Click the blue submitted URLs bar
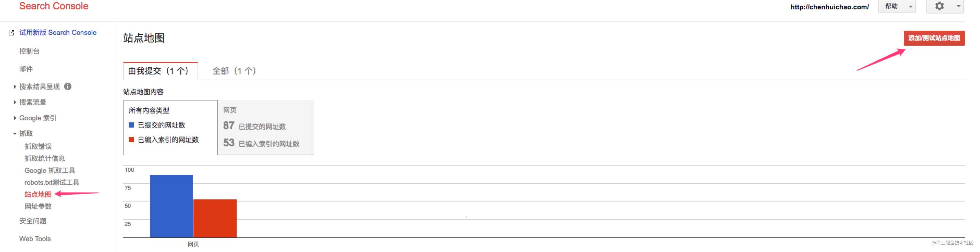Viewport: 980px width, 252px height. coord(171,206)
